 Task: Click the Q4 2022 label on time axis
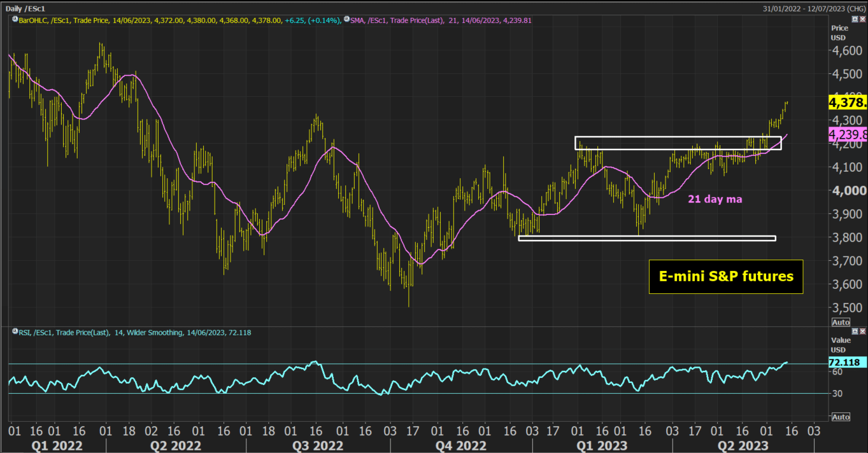pos(461,445)
